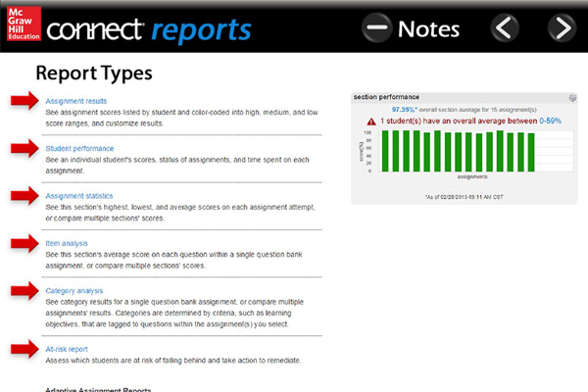Screen dimensions: 588x392
Task: Go to previous slide with left arrow
Action: pyautogui.click(x=505, y=27)
